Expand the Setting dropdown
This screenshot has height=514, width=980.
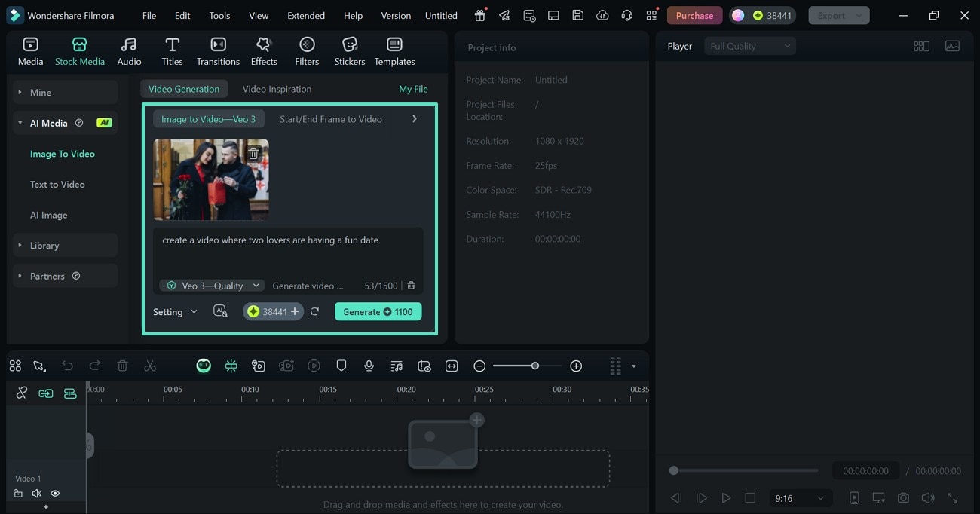(175, 311)
